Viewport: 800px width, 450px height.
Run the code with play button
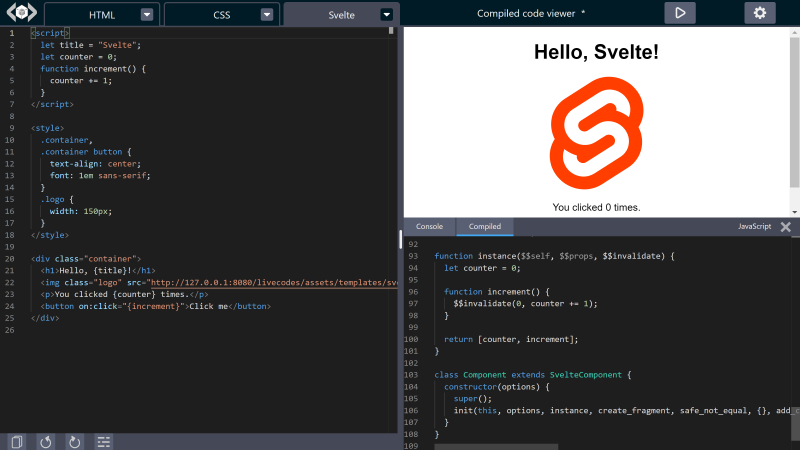click(x=680, y=13)
